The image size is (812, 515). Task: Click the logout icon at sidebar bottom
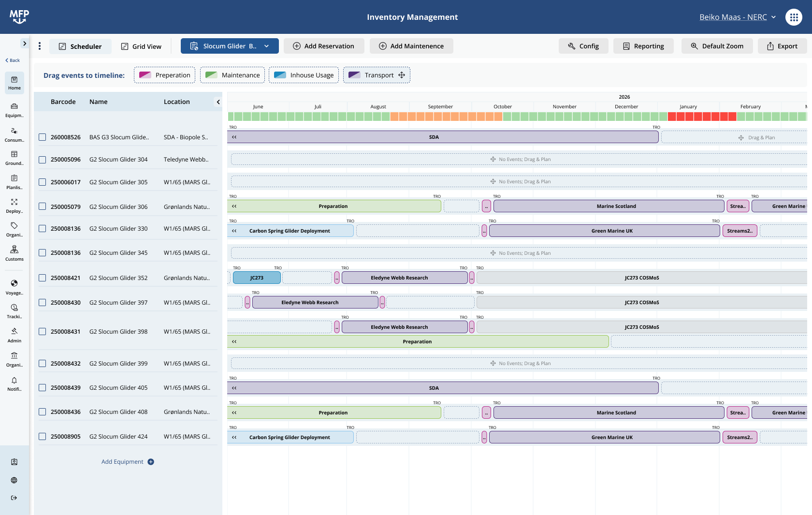click(14, 498)
